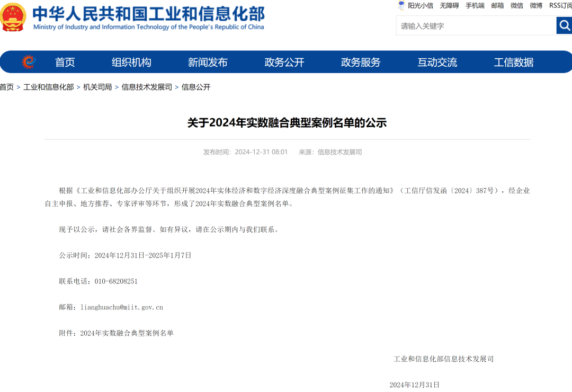572x392 pixels.
Task: Open the 组织机构 nav item
Action: [x=131, y=62]
